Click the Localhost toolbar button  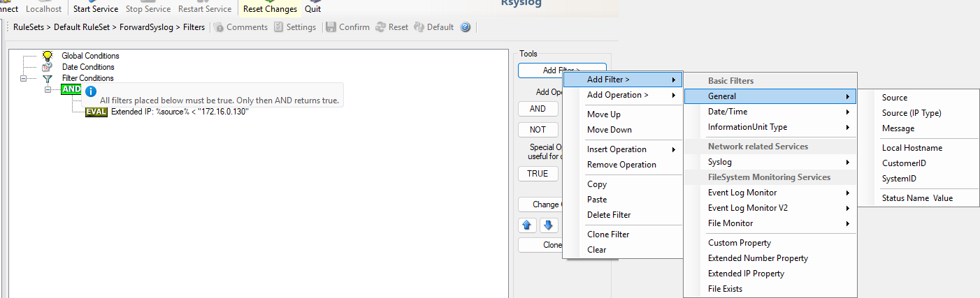(x=43, y=9)
